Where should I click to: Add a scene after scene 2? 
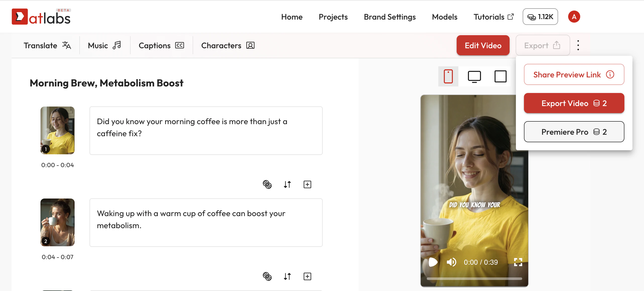[x=307, y=276]
